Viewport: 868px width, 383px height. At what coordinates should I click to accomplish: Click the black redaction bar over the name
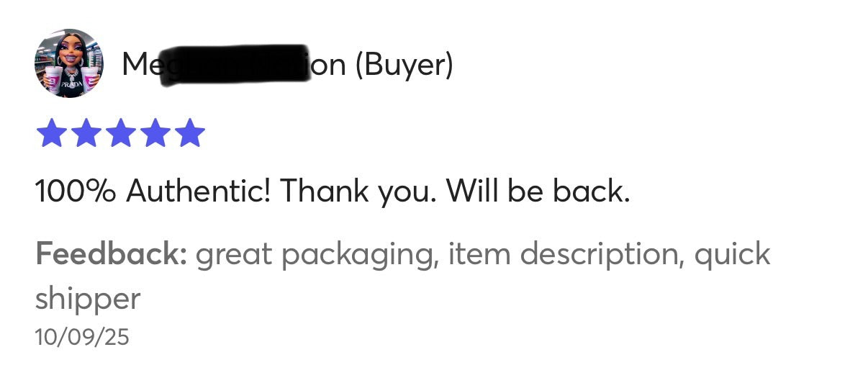(234, 66)
